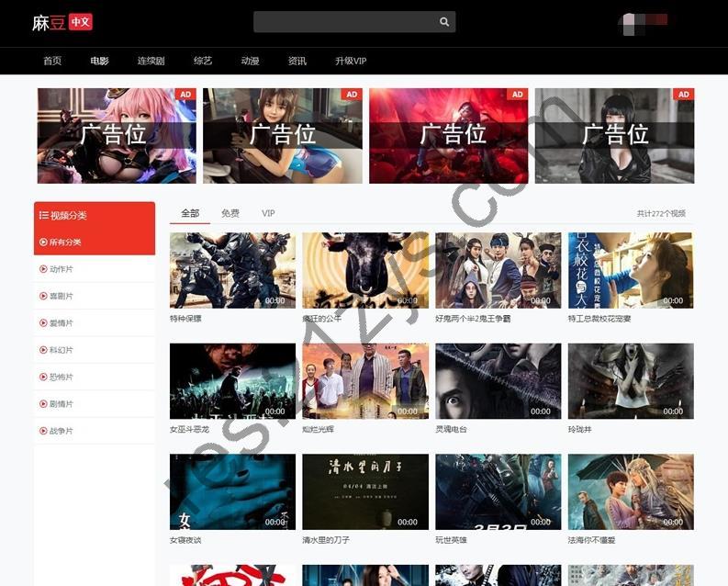Screen dimensions: 728x586
Task: Click the play icon beside 喜剧片
Action: coord(43,296)
